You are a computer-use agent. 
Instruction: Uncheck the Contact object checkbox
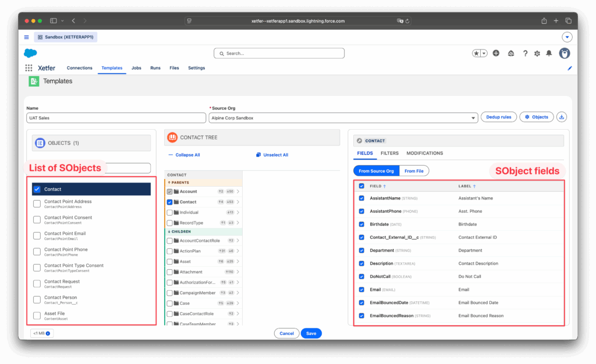tap(37, 189)
